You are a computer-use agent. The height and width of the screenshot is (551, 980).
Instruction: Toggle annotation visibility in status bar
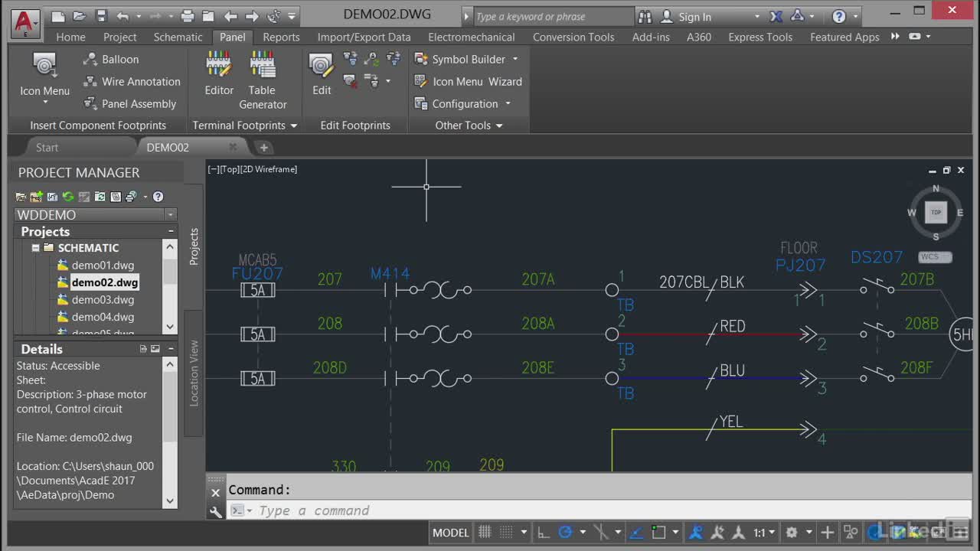coord(696,532)
